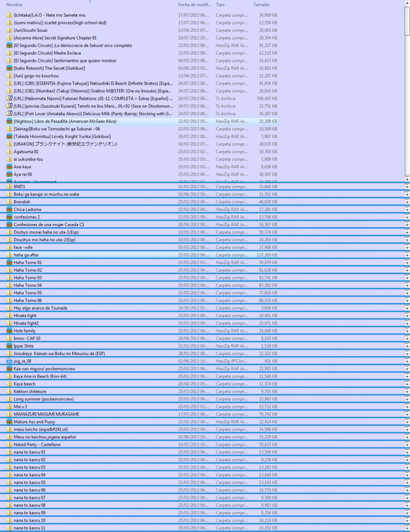Click the folder icon of nana to kaoru 01
Image resolution: width=410 pixels, height=532 pixels.
pos(9,452)
